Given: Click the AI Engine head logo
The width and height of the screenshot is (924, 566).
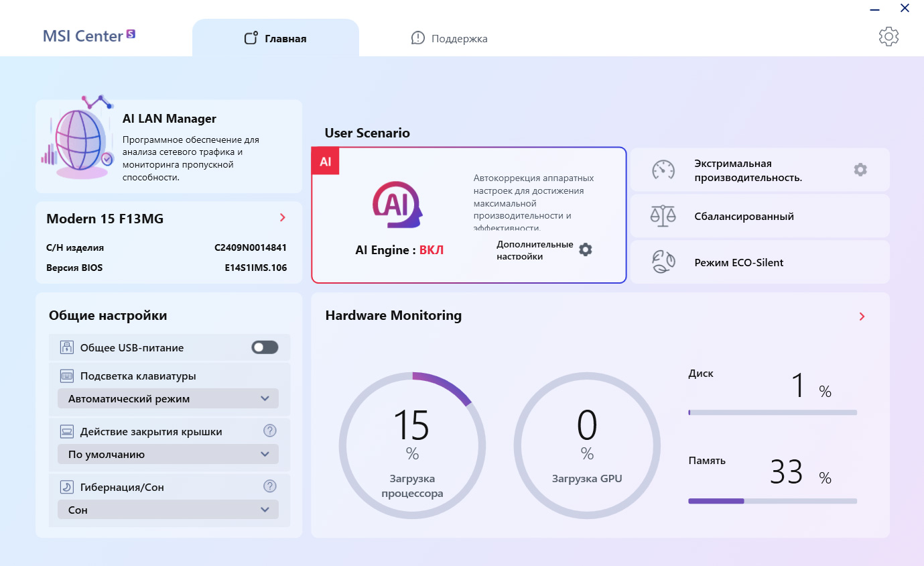Looking at the screenshot, I should coord(397,206).
